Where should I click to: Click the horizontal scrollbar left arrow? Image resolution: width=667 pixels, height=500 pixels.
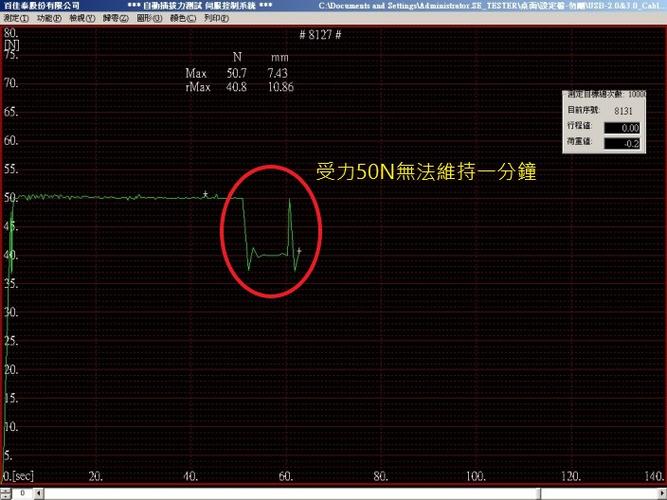tap(38, 494)
